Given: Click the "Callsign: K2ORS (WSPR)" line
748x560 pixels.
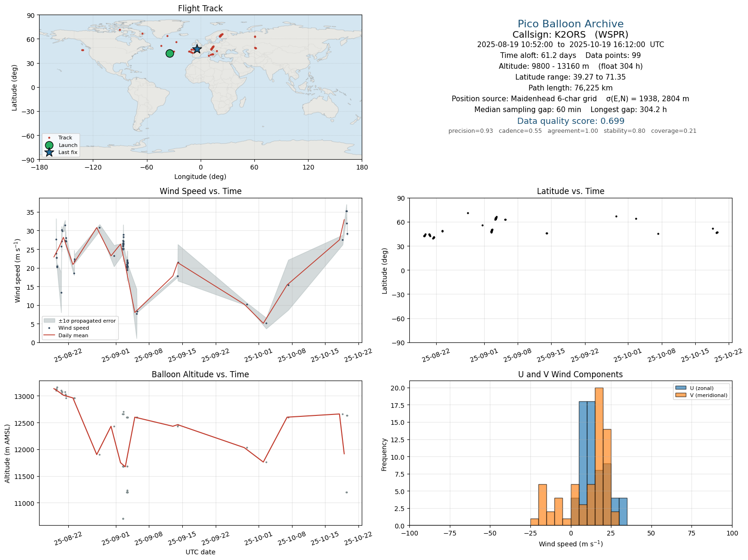Looking at the screenshot, I should click(x=570, y=35).
